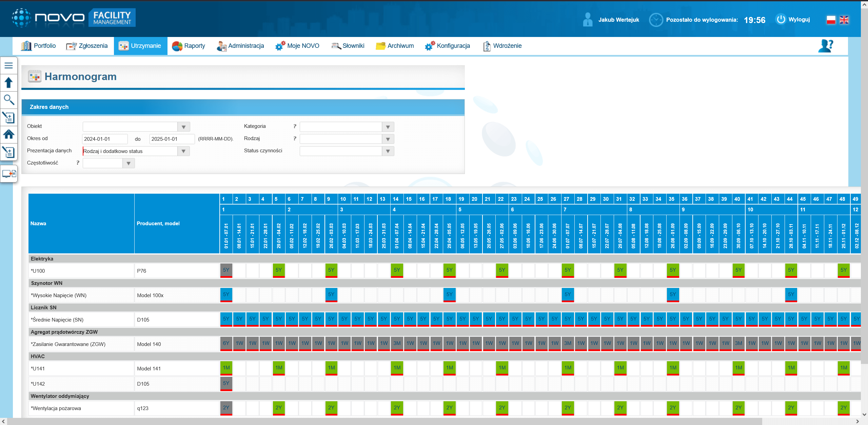This screenshot has height=425, width=868.
Task: Click the magnifying glass search icon
Action: (x=8, y=100)
